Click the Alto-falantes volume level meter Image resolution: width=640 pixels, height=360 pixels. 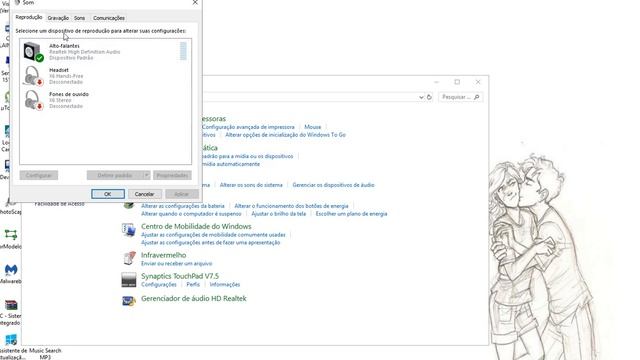[x=183, y=51]
